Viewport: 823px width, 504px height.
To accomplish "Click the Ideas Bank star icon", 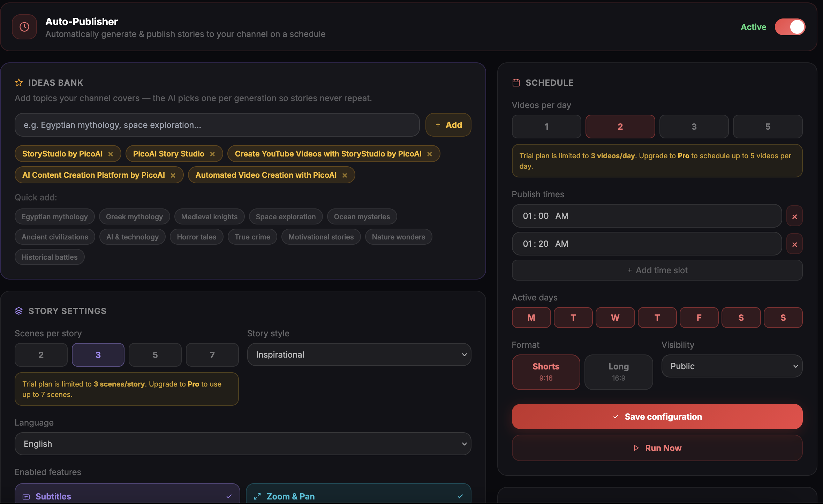I will click(19, 83).
